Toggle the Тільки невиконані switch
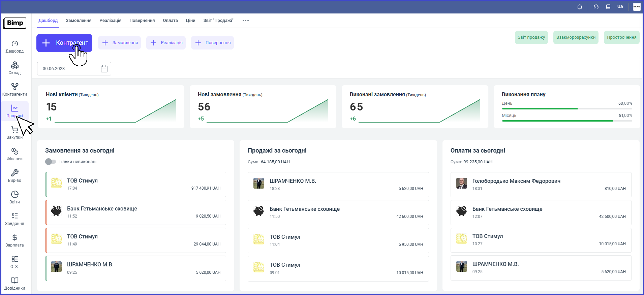The height and width of the screenshot is (295, 644). (51, 162)
